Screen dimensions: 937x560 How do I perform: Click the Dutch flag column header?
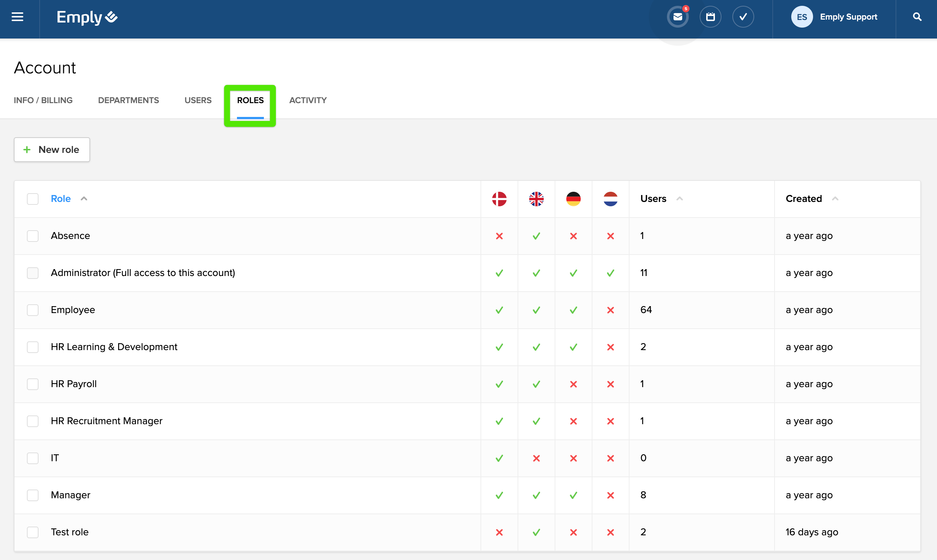[610, 199]
